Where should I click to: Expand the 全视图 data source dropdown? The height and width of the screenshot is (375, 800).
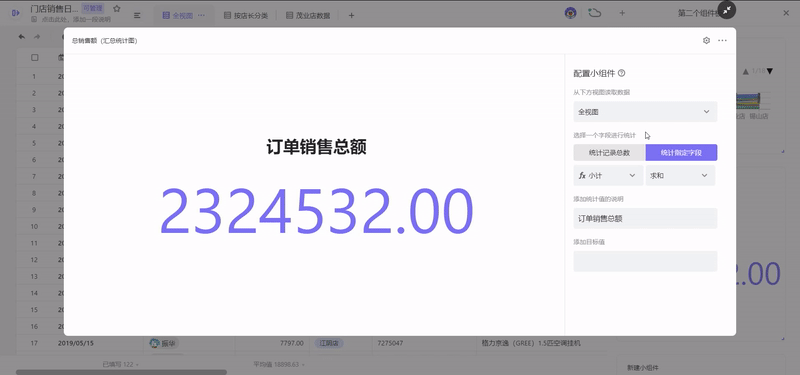pyautogui.click(x=645, y=112)
